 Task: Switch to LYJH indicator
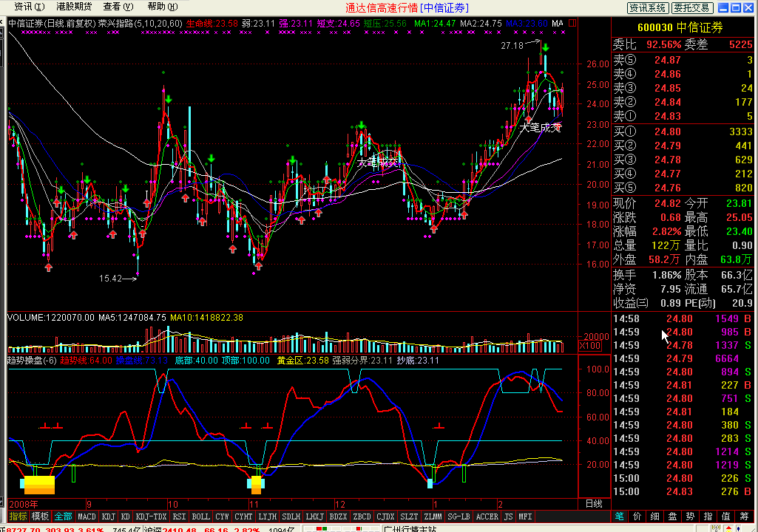(x=267, y=516)
